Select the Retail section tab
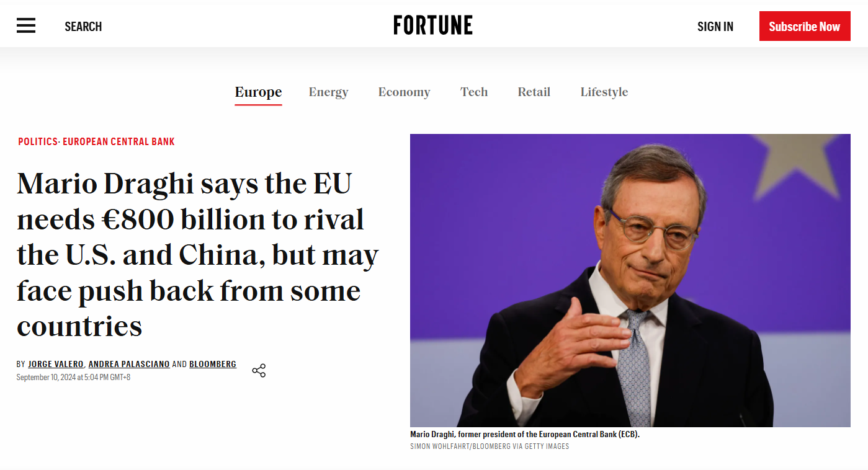This screenshot has height=470, width=868. tap(534, 92)
